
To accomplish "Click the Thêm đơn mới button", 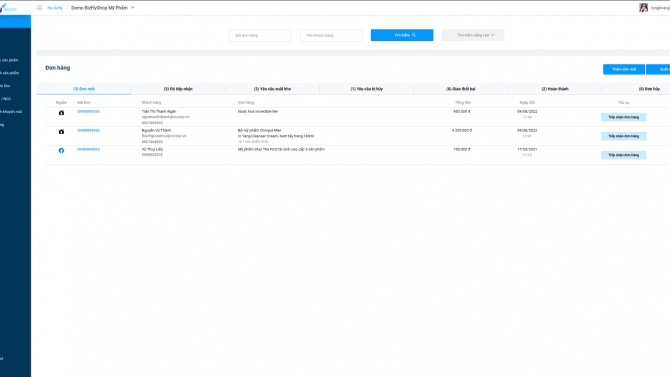I will [x=624, y=69].
